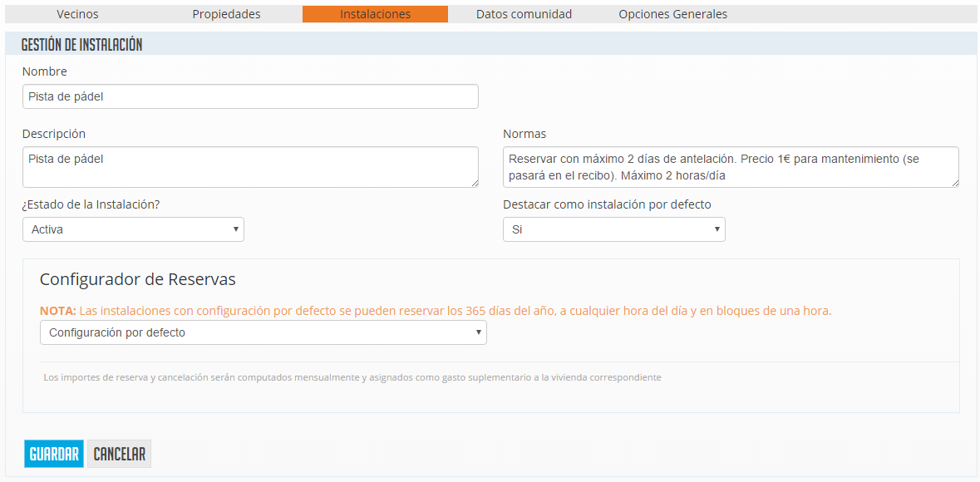Focus the Descripción text area

point(250,166)
